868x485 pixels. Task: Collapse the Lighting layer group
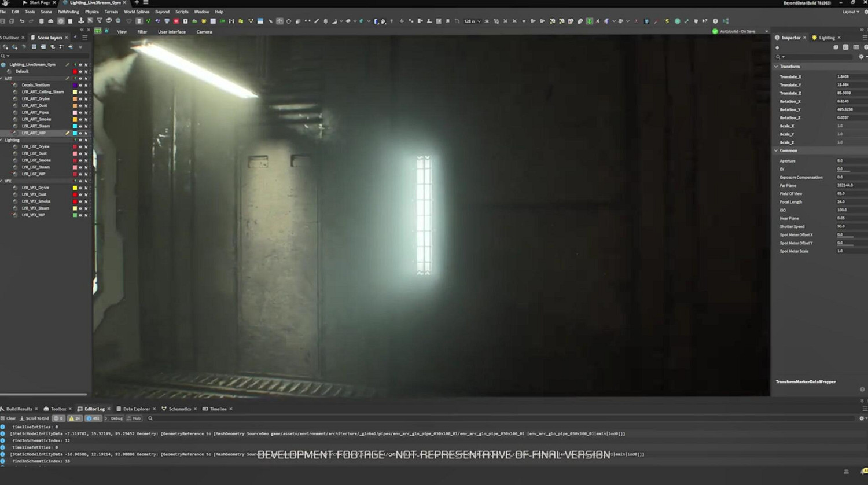[2, 140]
